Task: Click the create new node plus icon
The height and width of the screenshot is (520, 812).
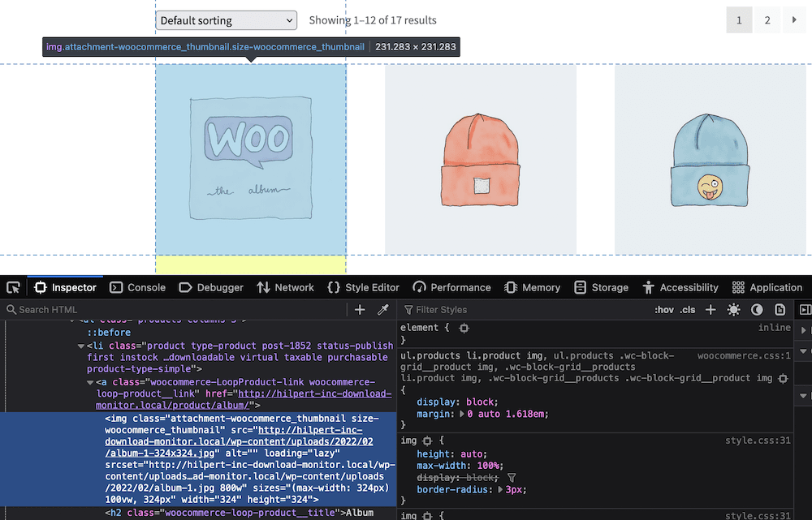Action: (360, 310)
